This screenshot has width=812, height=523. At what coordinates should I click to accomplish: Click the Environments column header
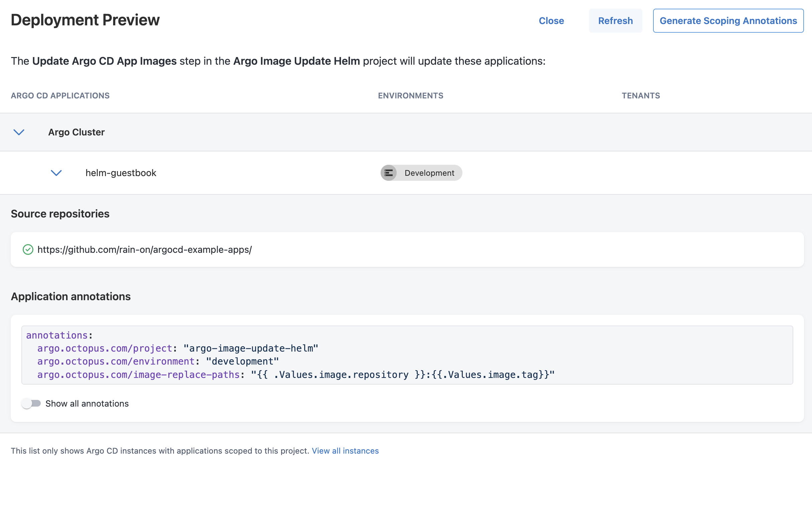(x=410, y=95)
